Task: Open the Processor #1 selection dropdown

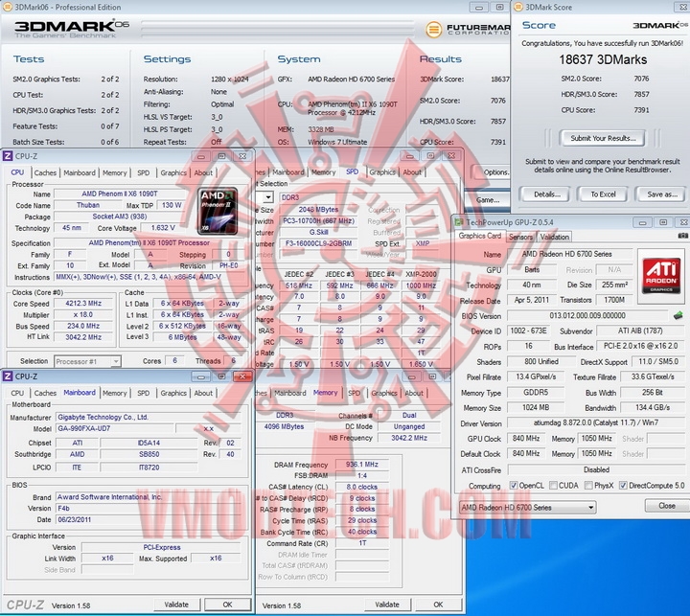Action: (x=87, y=361)
